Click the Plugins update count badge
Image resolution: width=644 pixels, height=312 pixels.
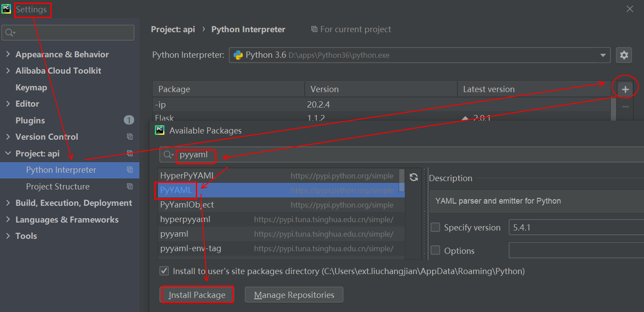click(x=129, y=120)
